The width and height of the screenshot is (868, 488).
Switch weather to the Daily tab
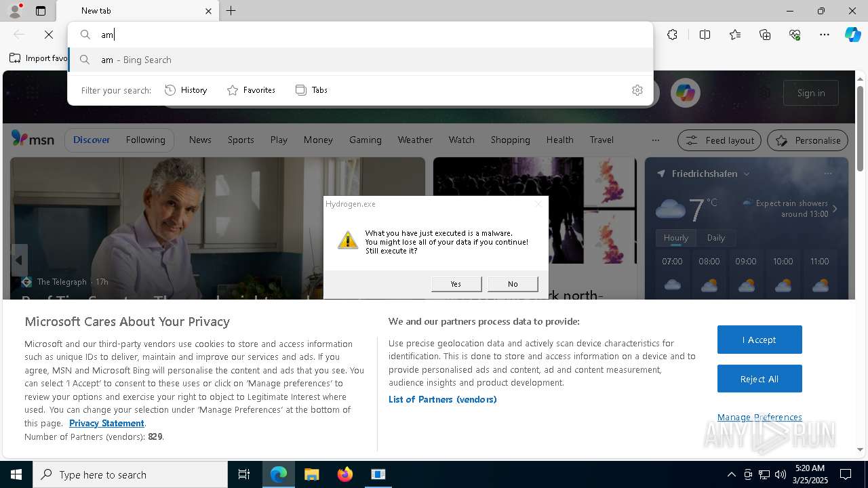pyautogui.click(x=716, y=238)
